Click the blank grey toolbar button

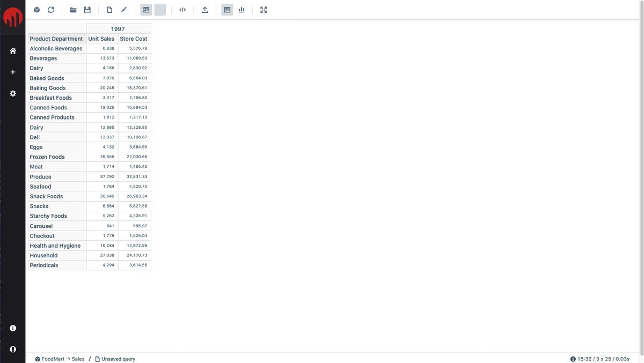[160, 10]
